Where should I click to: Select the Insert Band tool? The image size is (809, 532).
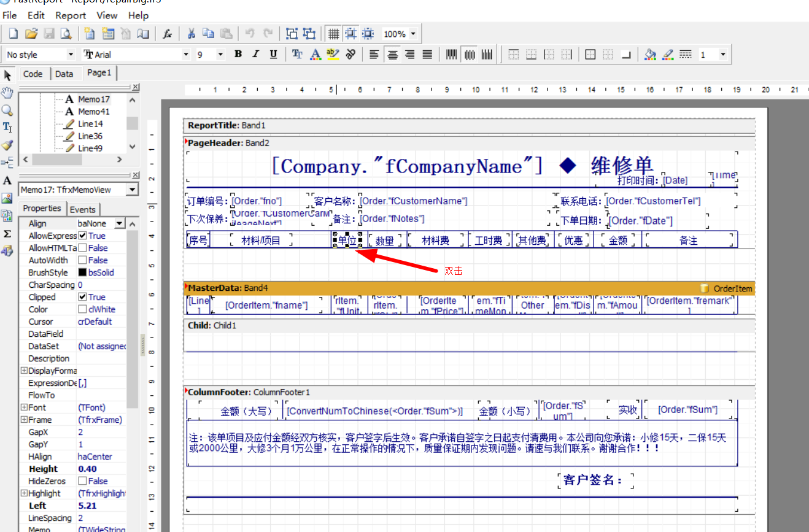point(7,163)
